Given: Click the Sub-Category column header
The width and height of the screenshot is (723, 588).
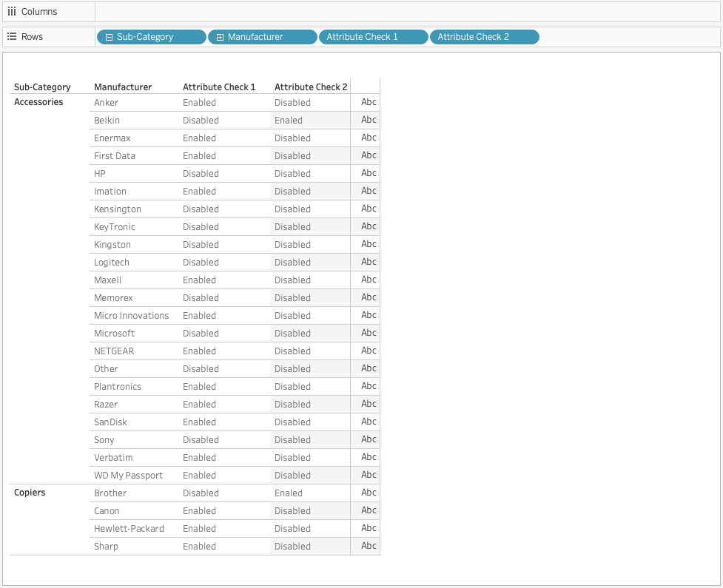Looking at the screenshot, I should click(x=42, y=87).
